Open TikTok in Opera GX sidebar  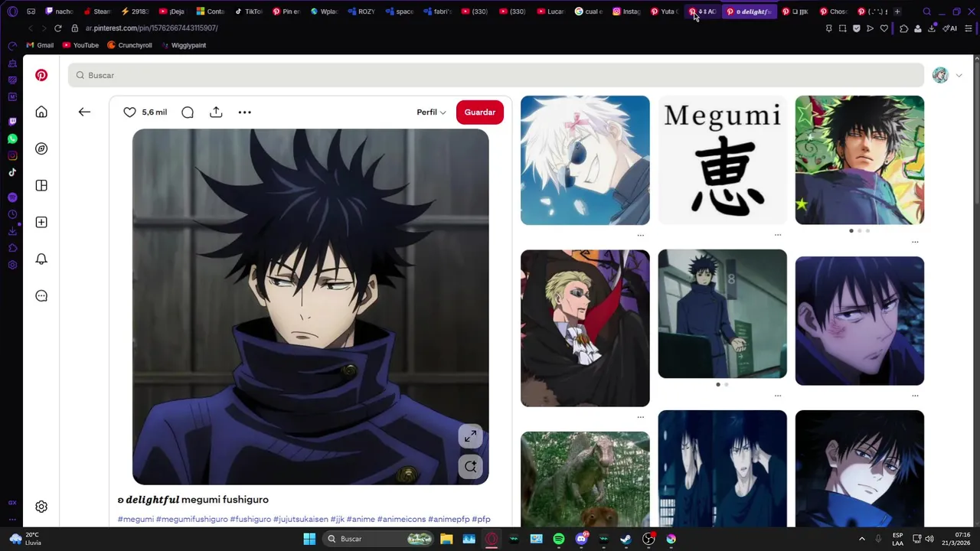(x=12, y=172)
